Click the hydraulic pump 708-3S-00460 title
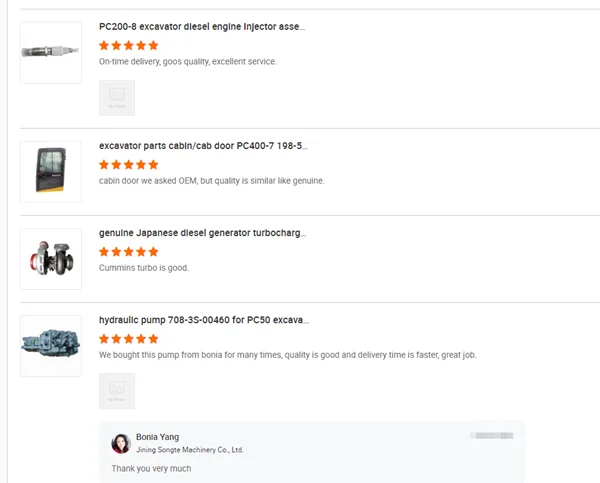 [x=204, y=320]
